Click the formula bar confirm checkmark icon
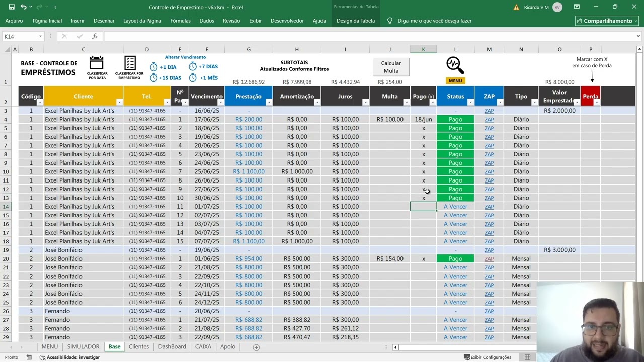Image resolution: width=644 pixels, height=362 pixels. pyautogui.click(x=79, y=36)
